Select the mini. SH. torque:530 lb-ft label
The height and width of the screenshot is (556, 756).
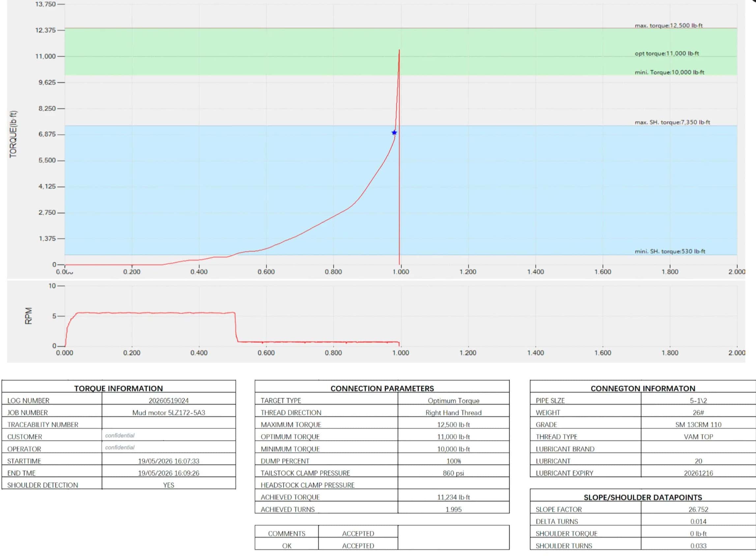click(x=670, y=251)
